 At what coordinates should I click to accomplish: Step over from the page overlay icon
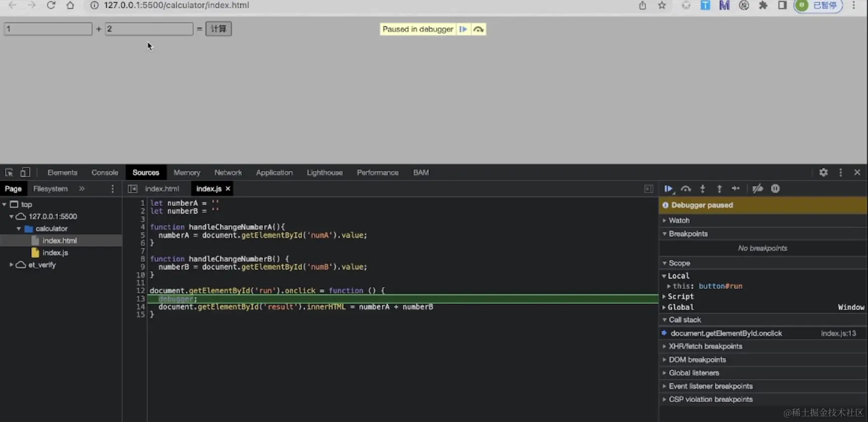478,29
